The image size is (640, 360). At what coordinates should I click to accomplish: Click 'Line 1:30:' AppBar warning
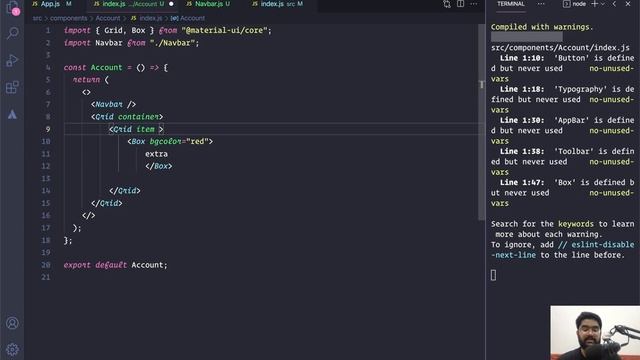tap(522, 120)
